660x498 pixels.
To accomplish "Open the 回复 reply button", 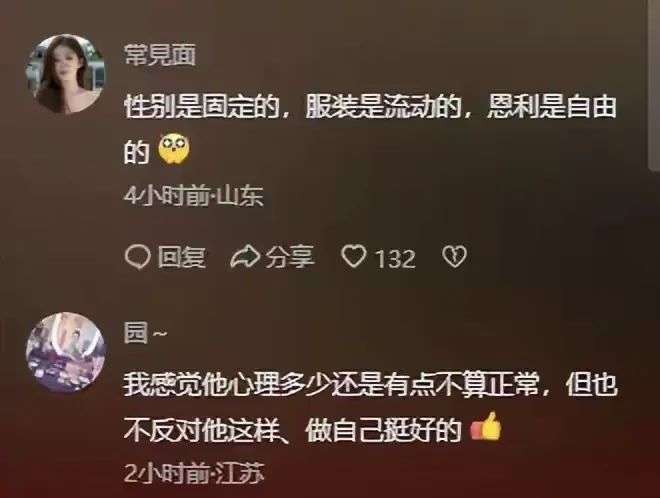I will click(x=181, y=257).
